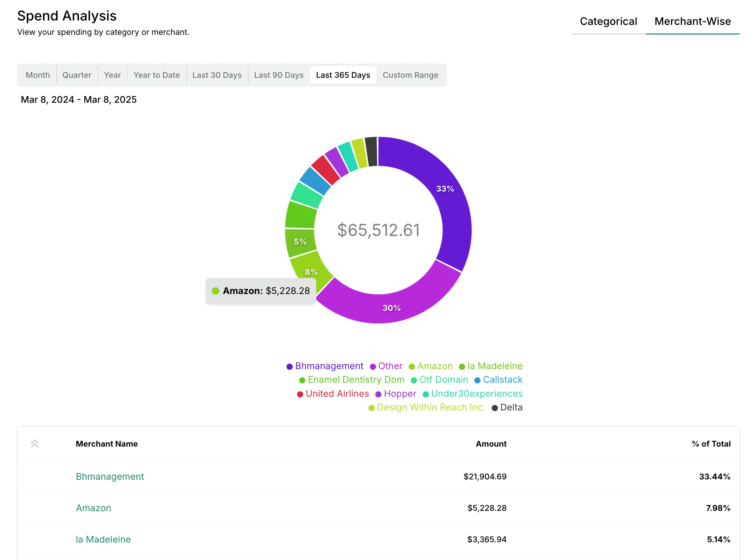Toggle Enamel Dentistry Dom legend item
Image resolution: width=754 pixels, height=560 pixels.
pyautogui.click(x=352, y=380)
